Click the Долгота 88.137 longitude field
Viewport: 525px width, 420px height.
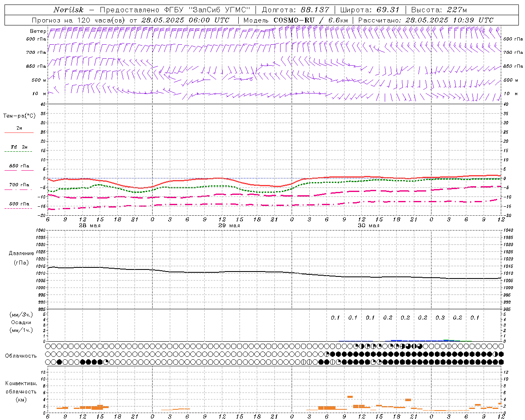[295, 10]
